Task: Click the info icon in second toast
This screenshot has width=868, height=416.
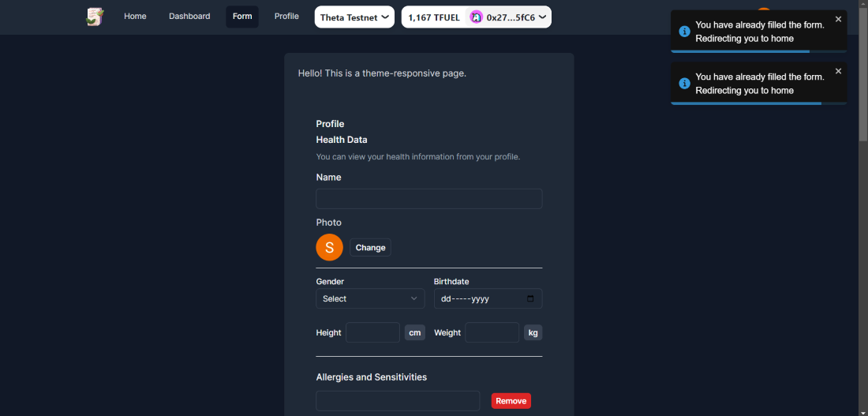Action: (x=684, y=84)
